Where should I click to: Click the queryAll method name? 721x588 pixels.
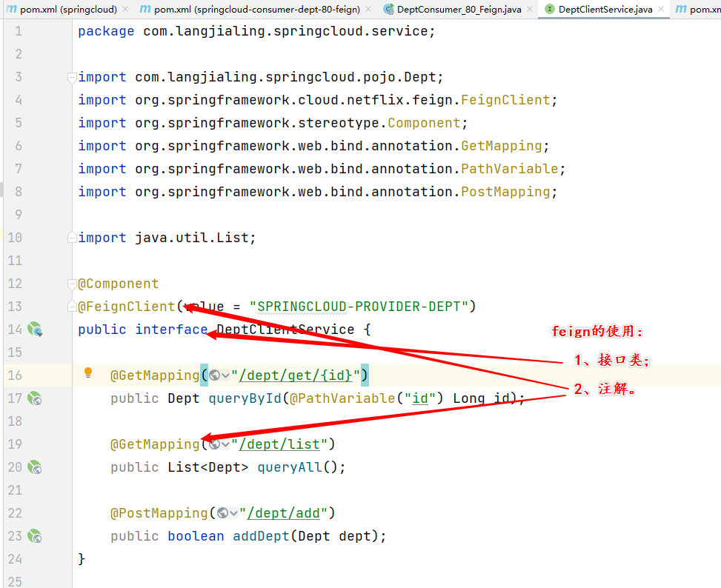pos(290,467)
